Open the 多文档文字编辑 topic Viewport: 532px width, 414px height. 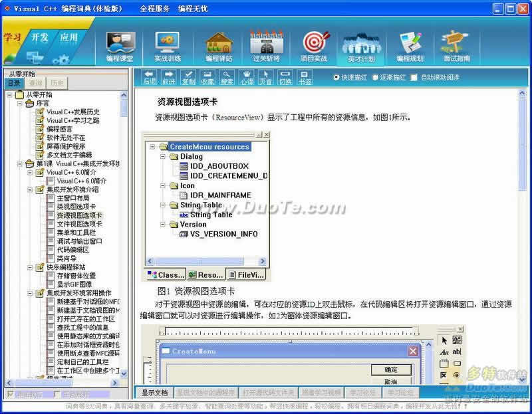click(69, 155)
